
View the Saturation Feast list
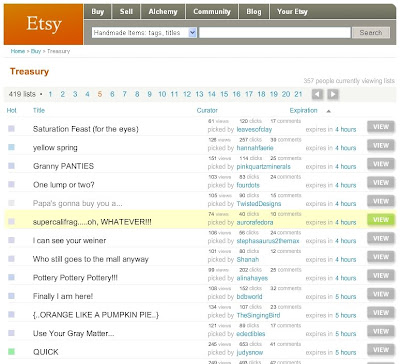[381, 127]
